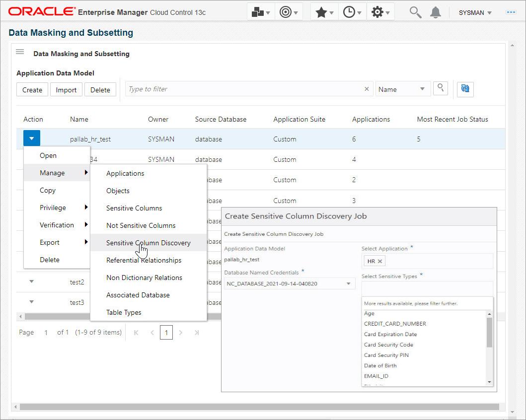Click the filter search magnifier button

coord(441,88)
